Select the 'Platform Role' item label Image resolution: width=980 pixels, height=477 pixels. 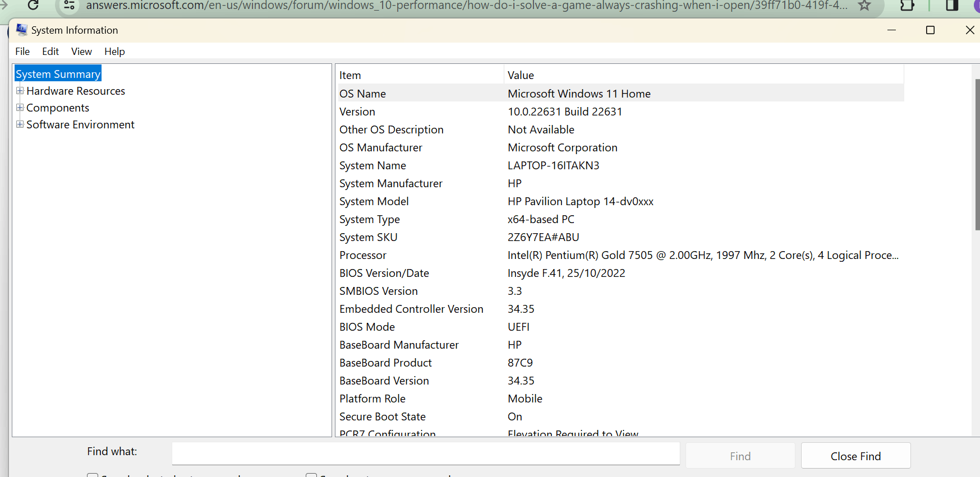click(372, 399)
